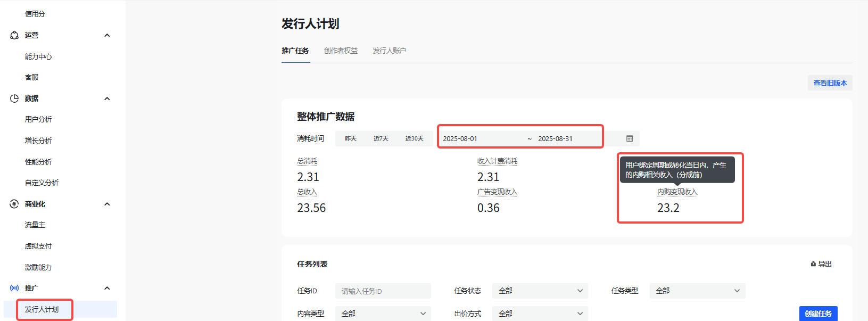Image resolution: width=868 pixels, height=321 pixels.
Task: Click the 导出 export icon
Action: [x=813, y=264]
